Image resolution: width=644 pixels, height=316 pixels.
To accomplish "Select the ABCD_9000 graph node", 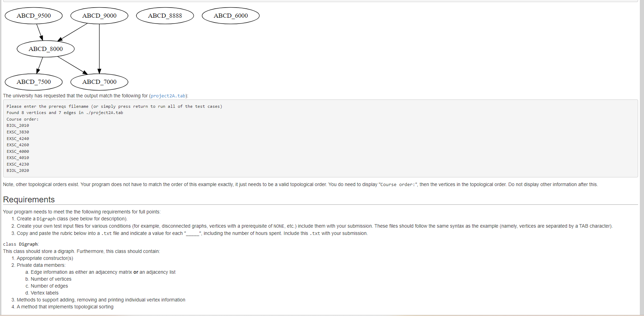I will 99,15.
